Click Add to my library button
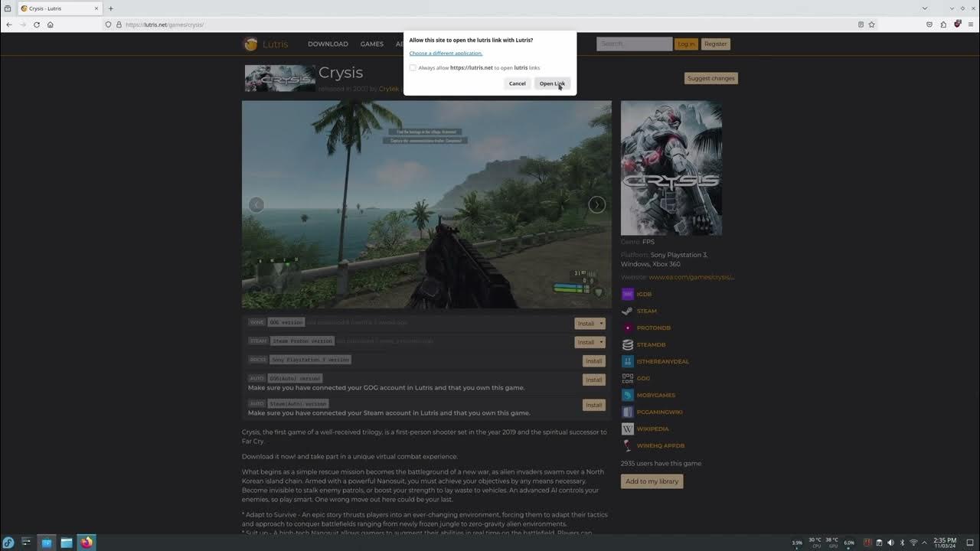Screen dimensions: 980x551 pyautogui.click(x=652, y=481)
